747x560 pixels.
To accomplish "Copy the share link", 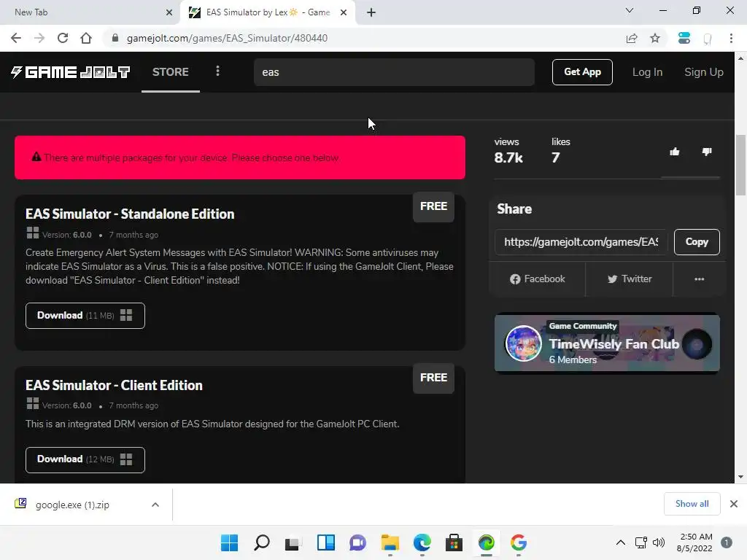I will (697, 242).
